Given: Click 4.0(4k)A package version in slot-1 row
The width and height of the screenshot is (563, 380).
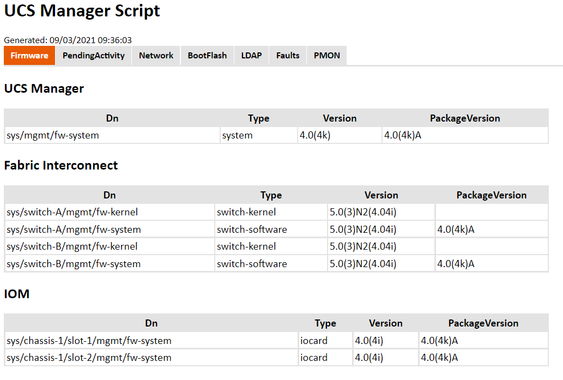Looking at the screenshot, I should 483,340.
